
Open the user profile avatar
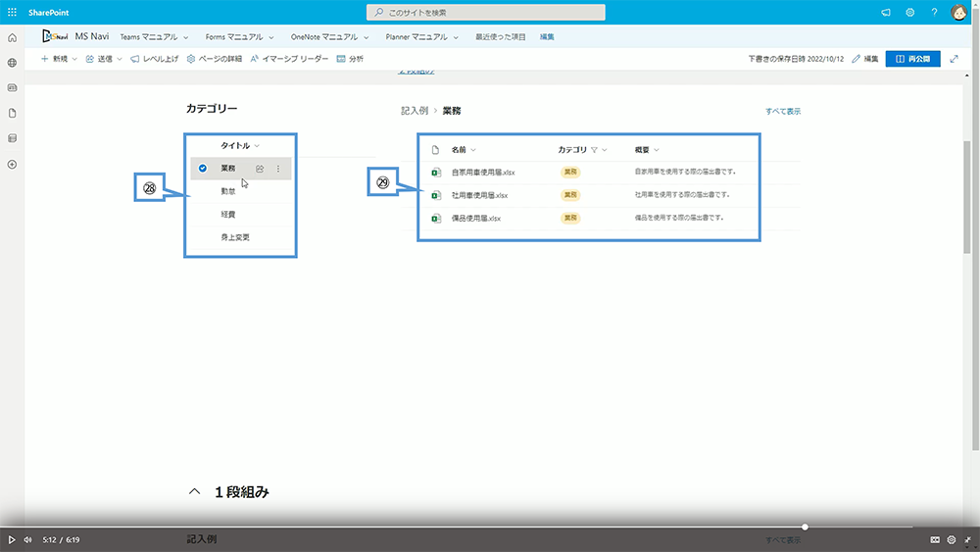tap(958, 13)
